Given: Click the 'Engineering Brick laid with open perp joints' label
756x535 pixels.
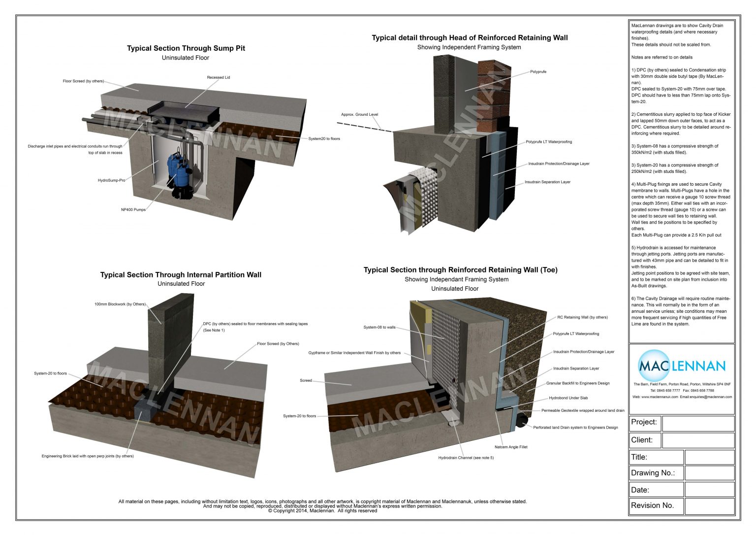Looking at the screenshot, I should (87, 456).
